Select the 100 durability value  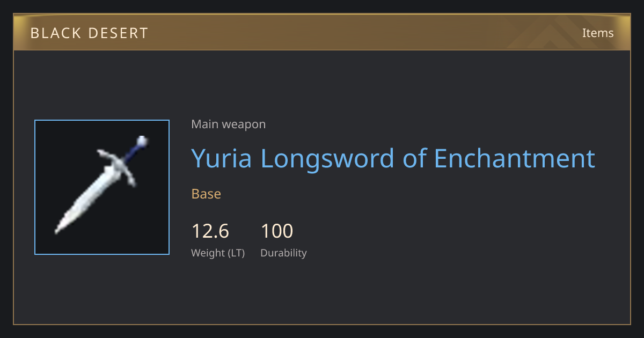point(277,231)
